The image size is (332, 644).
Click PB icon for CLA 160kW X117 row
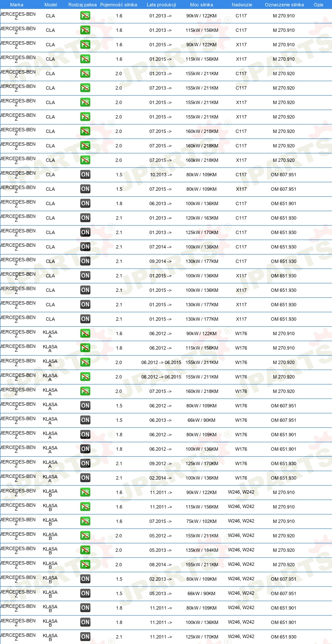point(85,160)
